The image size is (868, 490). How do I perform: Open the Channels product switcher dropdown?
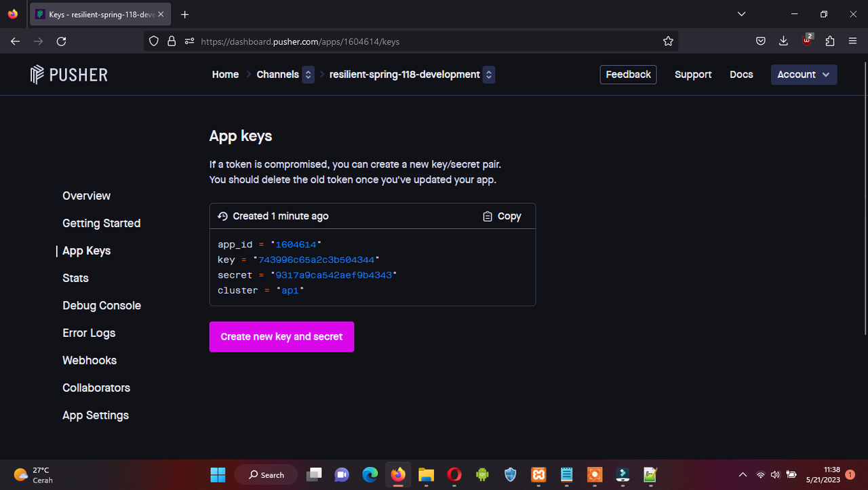coord(308,75)
